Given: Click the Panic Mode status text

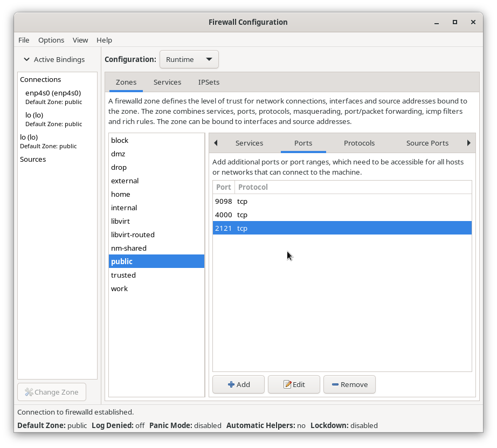Looking at the screenshot, I should (185, 425).
